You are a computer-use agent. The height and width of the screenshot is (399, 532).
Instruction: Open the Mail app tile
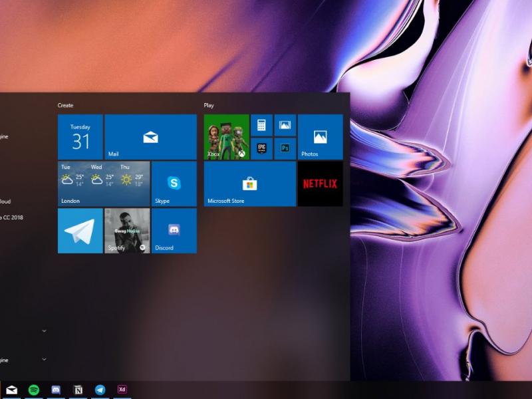pos(150,136)
